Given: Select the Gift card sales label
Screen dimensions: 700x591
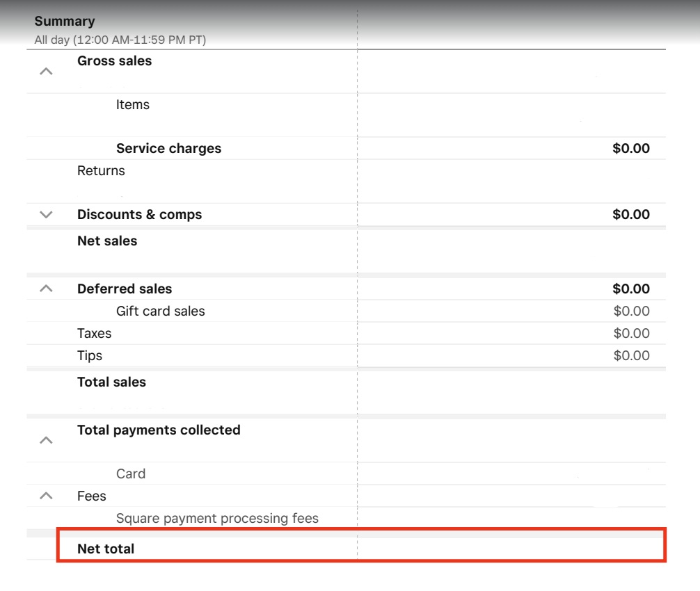Looking at the screenshot, I should pos(160,311).
